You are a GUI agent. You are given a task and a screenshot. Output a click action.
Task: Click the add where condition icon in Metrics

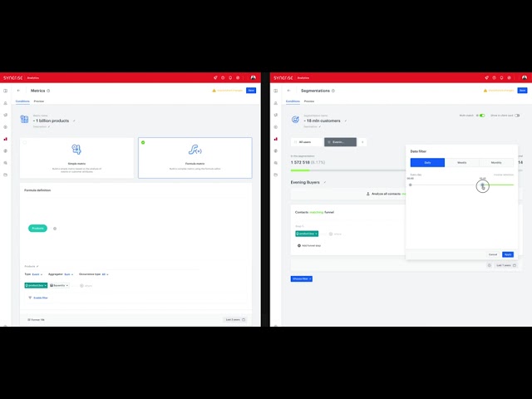pos(81,286)
